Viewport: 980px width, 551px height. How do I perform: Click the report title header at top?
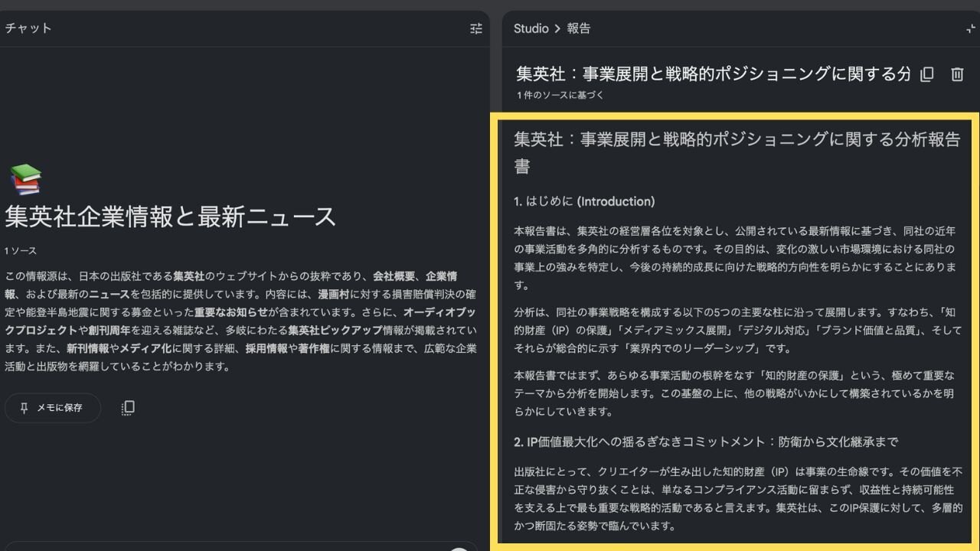coord(713,73)
